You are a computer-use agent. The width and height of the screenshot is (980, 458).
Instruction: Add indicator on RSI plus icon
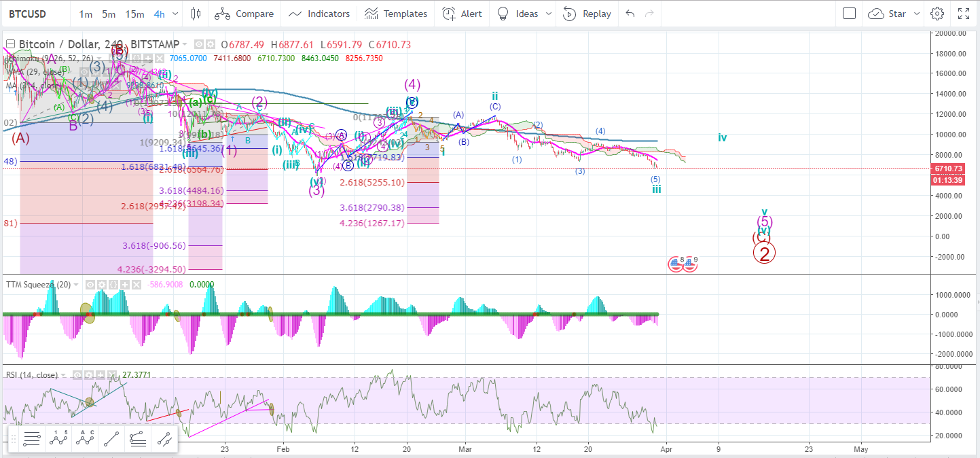coord(101,375)
